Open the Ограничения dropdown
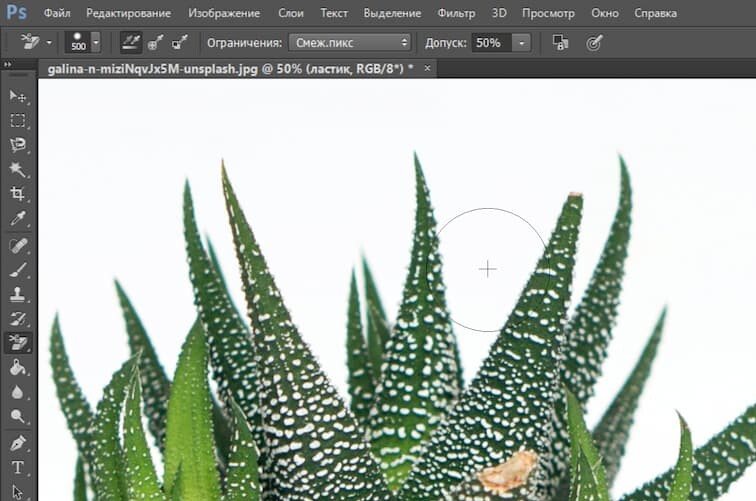 (x=350, y=43)
